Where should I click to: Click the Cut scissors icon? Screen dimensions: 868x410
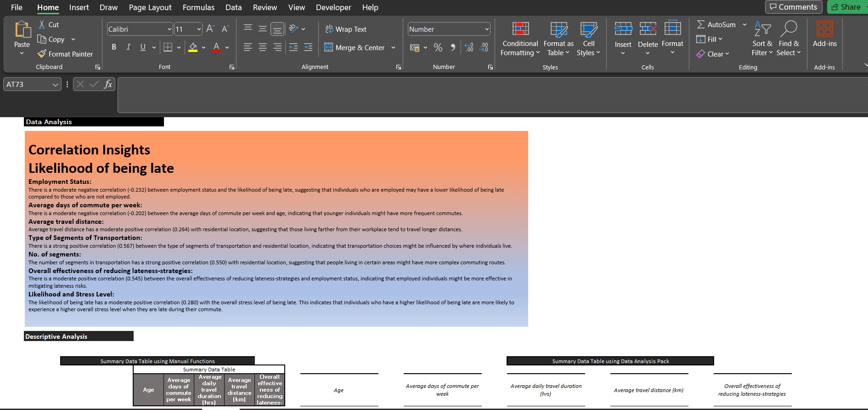pos(42,24)
